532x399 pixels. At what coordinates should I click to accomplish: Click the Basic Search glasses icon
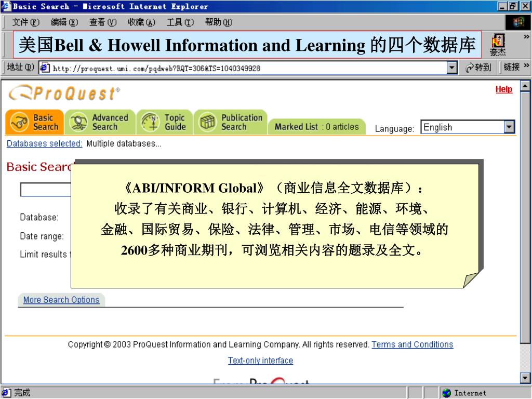point(19,122)
